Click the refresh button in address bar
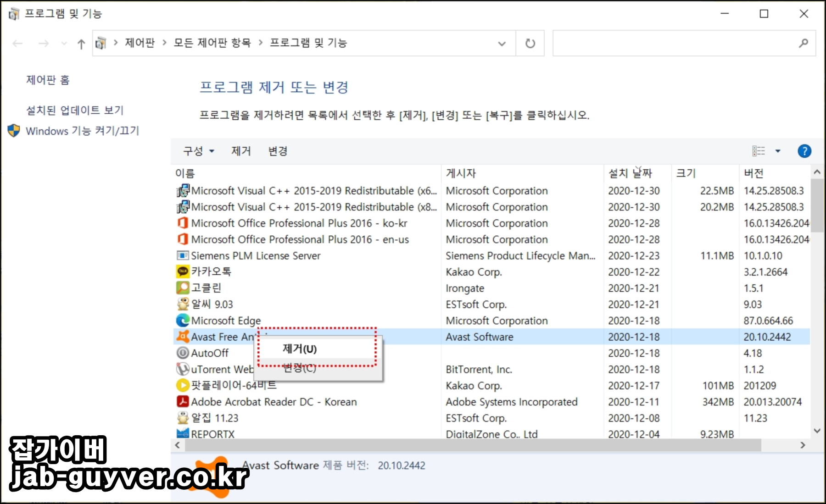Image resolution: width=826 pixels, height=504 pixels. tap(530, 43)
